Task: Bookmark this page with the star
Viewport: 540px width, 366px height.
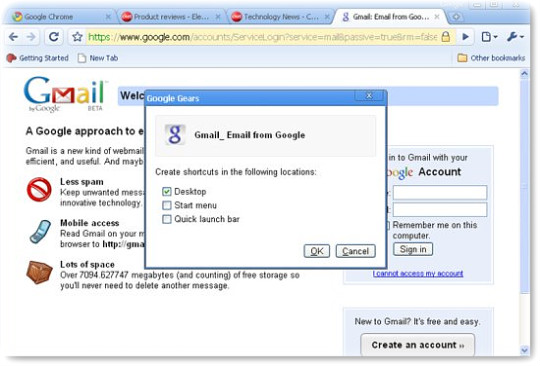Action: [77, 36]
